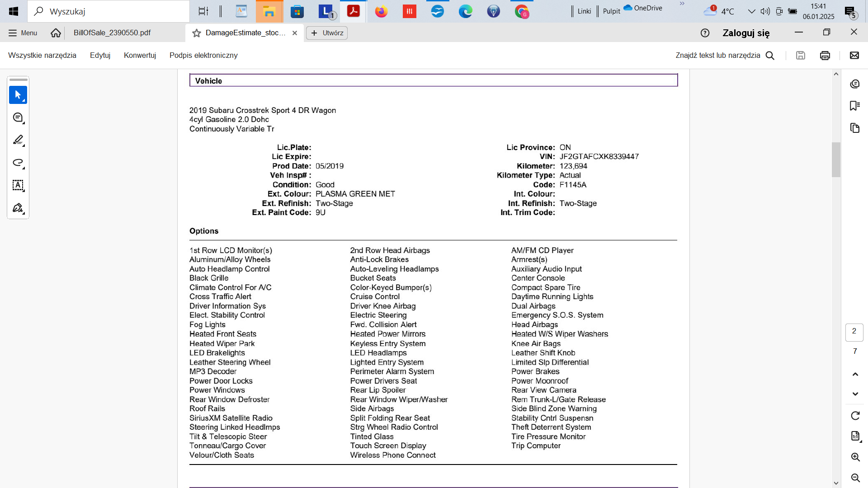
Task: Open File Explorer from the taskbar
Action: click(269, 11)
